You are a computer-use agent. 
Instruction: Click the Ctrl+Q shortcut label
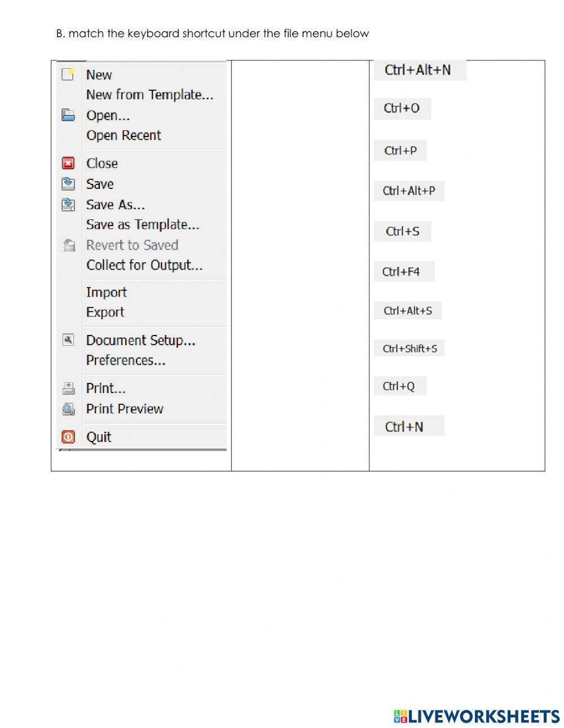[x=400, y=386]
